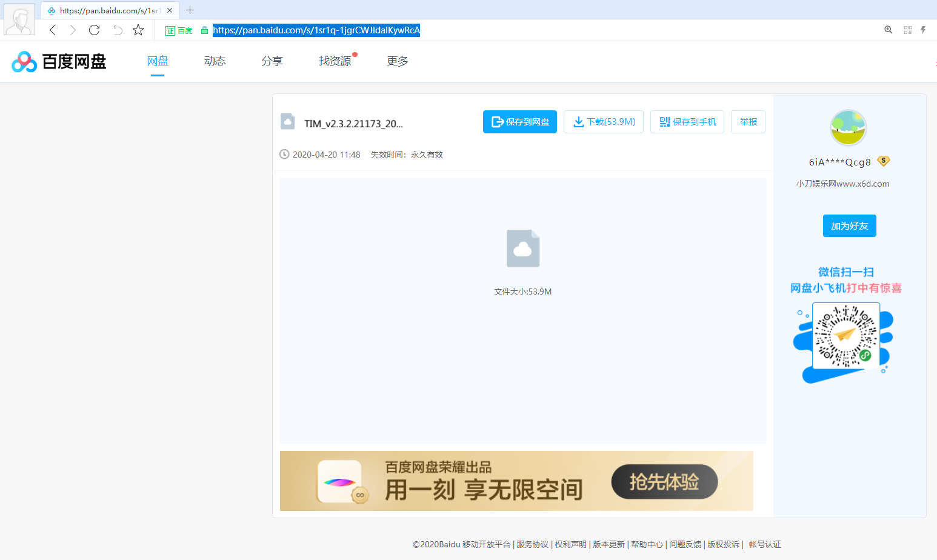Click the 一刻 app icon in the banner
Viewport: 937px width, 560px height.
point(341,481)
